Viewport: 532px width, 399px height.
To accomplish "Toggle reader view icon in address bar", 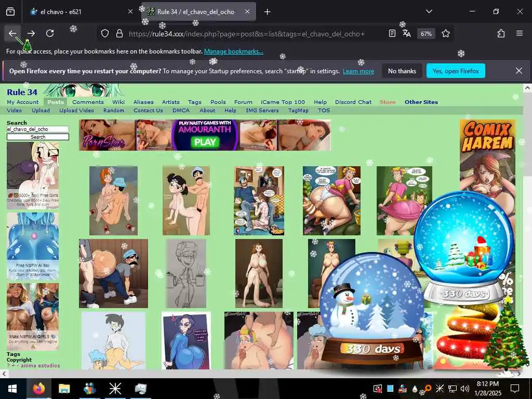I will [x=392, y=33].
